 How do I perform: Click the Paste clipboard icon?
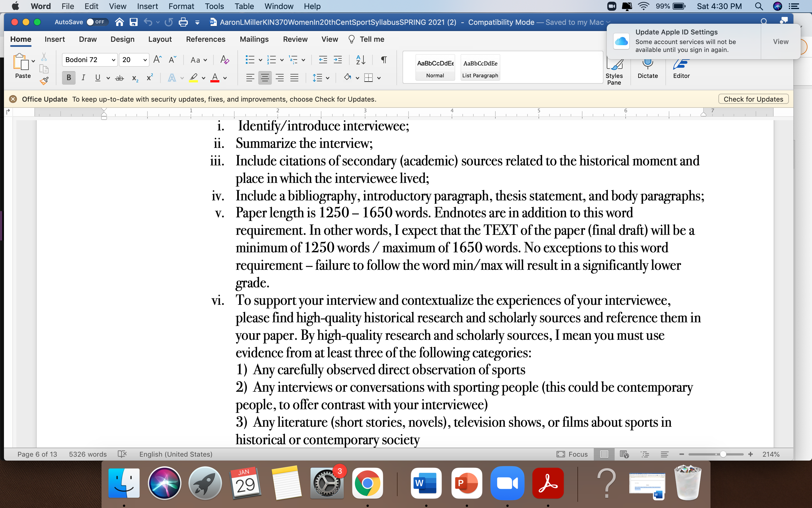tap(21, 62)
